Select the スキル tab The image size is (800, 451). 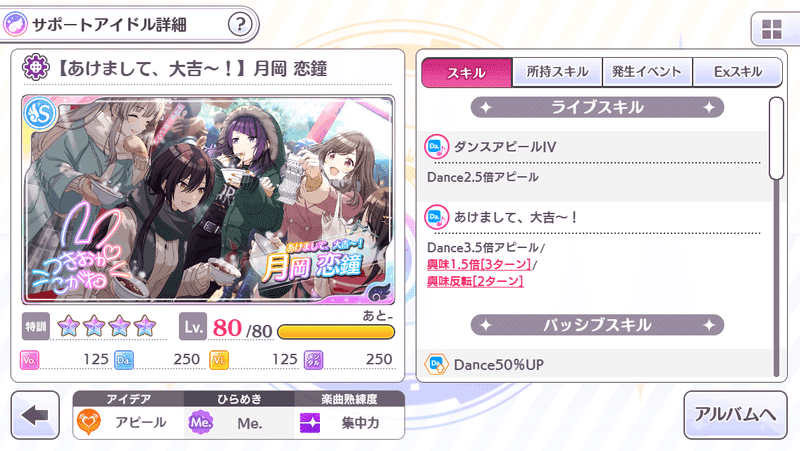click(466, 72)
